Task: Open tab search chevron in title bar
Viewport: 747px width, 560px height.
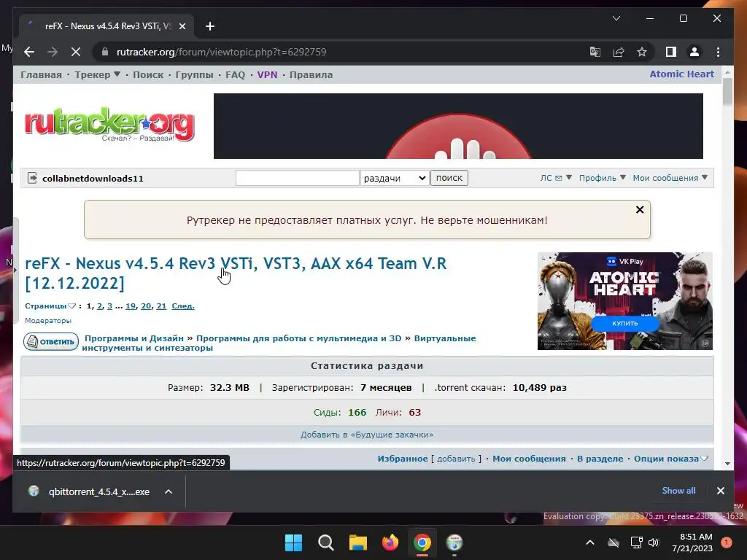Action: click(616, 18)
